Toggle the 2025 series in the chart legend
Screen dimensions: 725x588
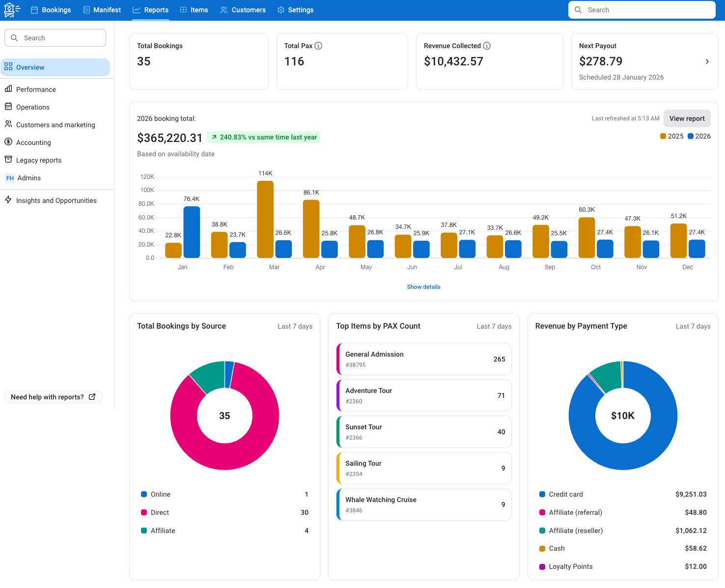pyautogui.click(x=671, y=136)
